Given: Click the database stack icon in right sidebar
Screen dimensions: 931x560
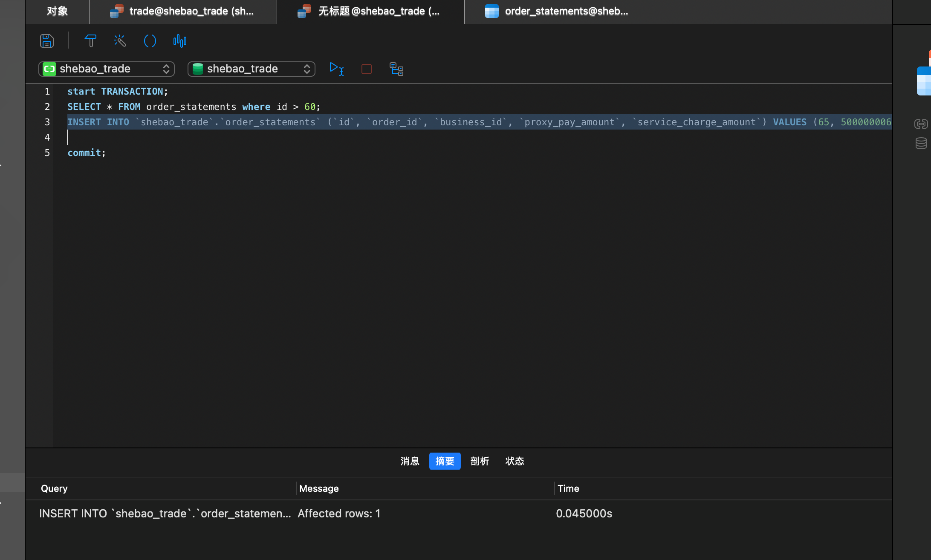Looking at the screenshot, I should pyautogui.click(x=921, y=143).
